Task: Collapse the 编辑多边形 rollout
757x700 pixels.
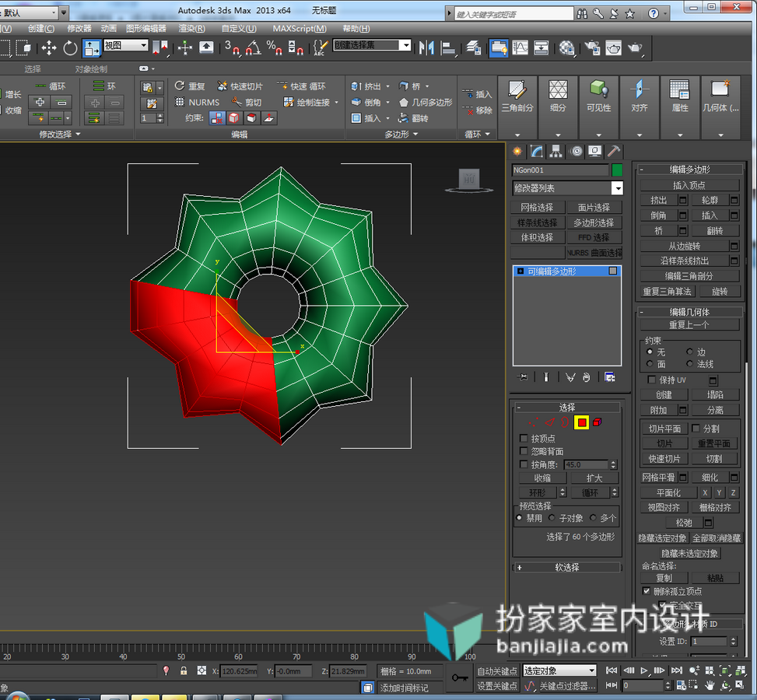Action: tap(690, 170)
